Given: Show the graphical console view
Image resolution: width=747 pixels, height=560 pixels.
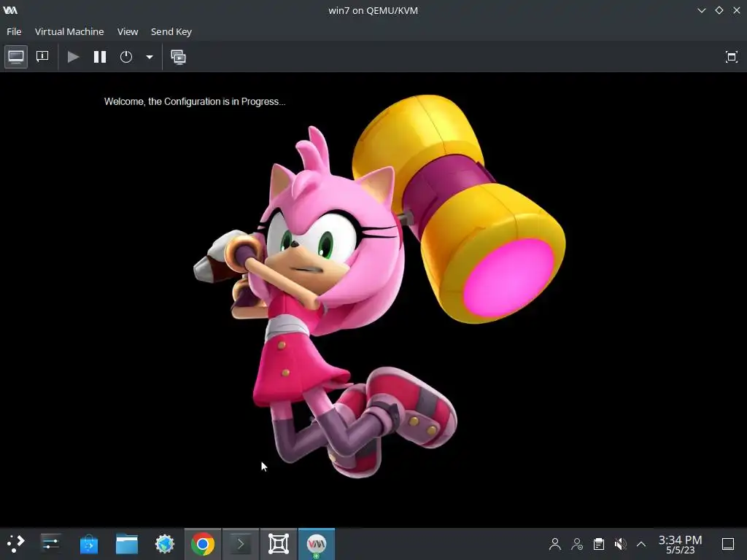Looking at the screenshot, I should click(x=16, y=57).
